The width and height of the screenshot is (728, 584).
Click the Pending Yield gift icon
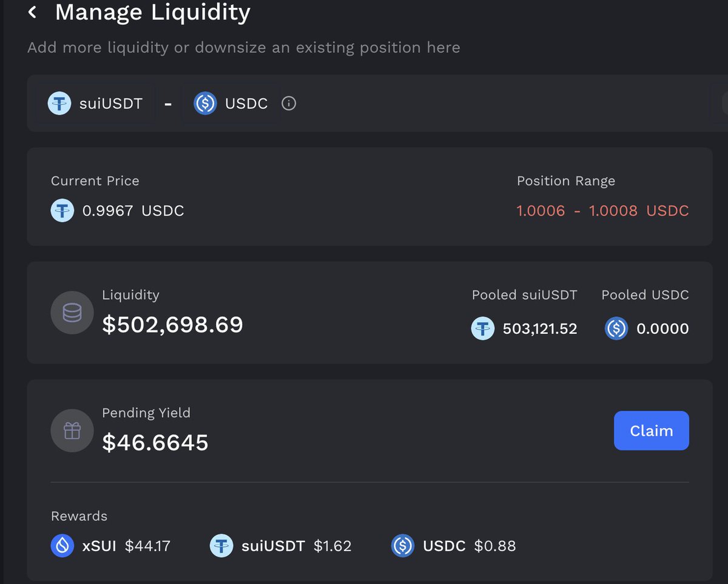pos(72,431)
